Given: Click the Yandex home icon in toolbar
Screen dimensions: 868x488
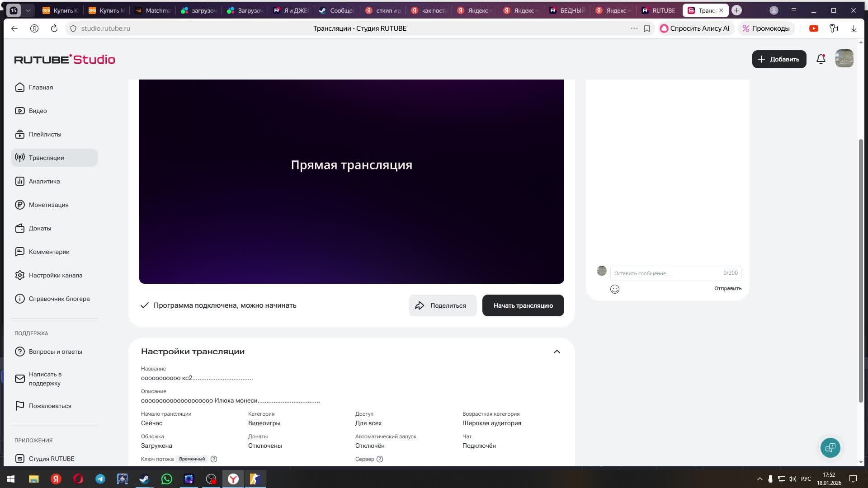Looking at the screenshot, I should 34,28.
